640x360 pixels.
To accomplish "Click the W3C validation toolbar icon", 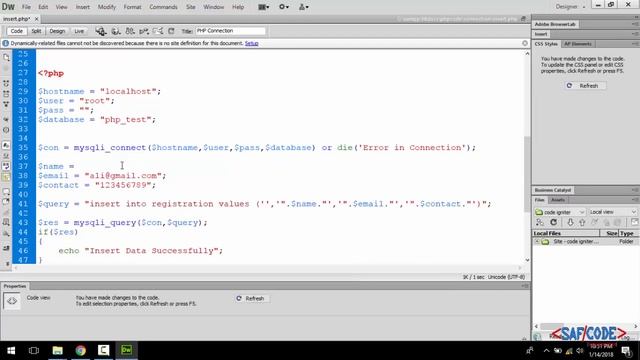I will (144, 31).
